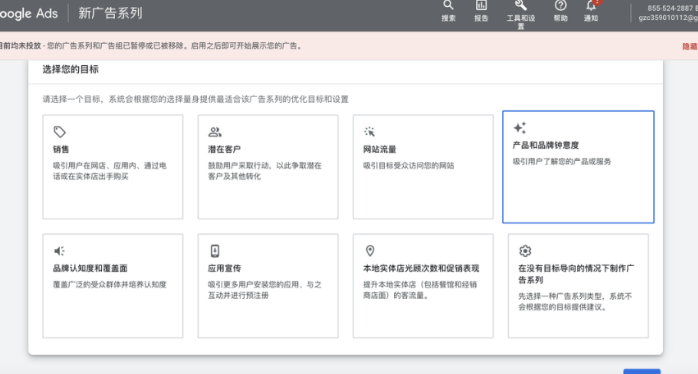Click the sales (销售) tag icon
This screenshot has width=698, height=374.
click(60, 132)
